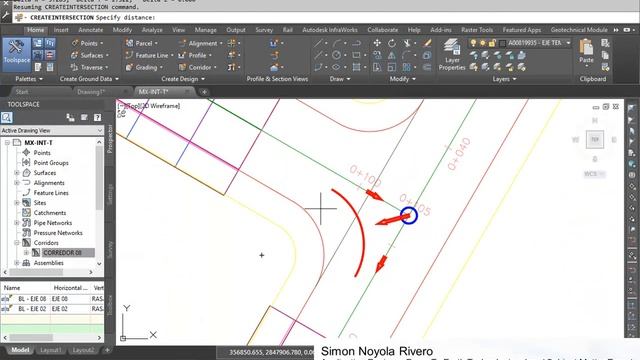Viewport: 640px width, 360px height.
Task: Open the Insert ribbon tab
Action: coord(61,30)
